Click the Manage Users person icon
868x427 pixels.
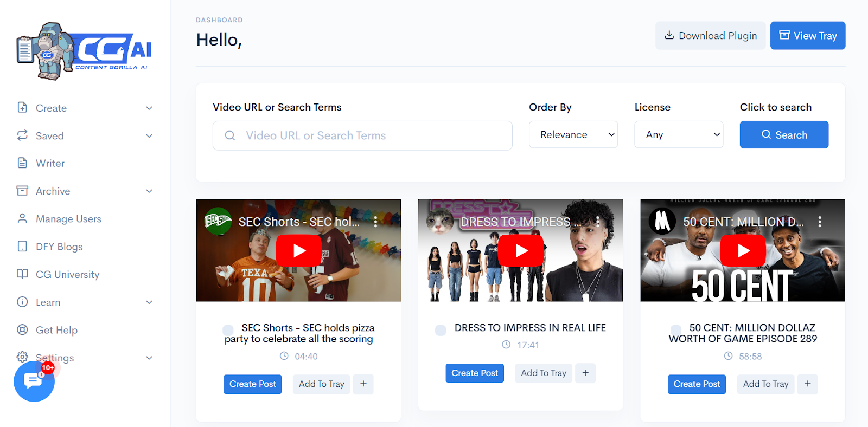[x=22, y=218]
